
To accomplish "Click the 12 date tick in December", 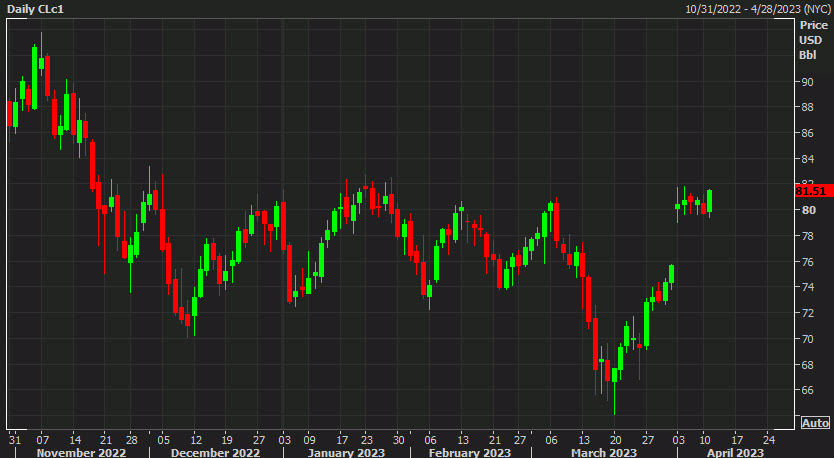I will pos(196,440).
